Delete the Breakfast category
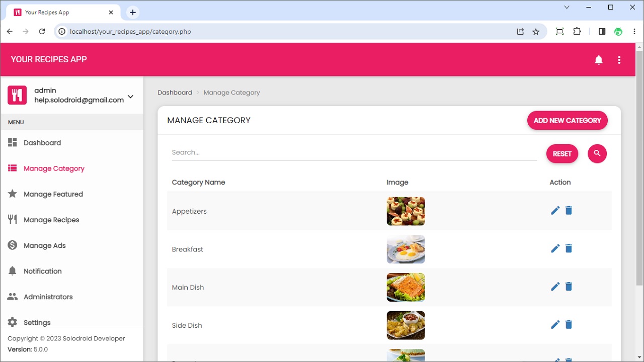Viewport: 644px width, 362px height. click(569, 249)
